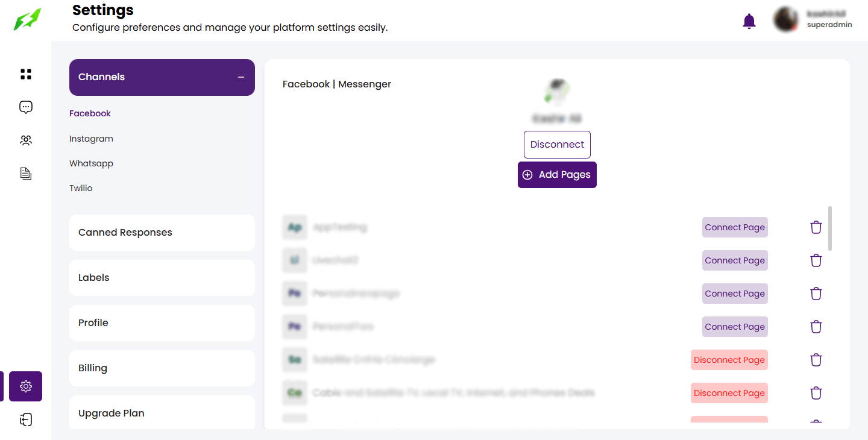Select Twilio channel
This screenshot has width=868, height=440.
(81, 188)
